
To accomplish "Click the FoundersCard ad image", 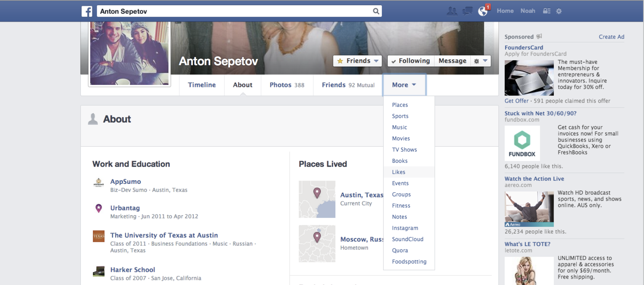I will pyautogui.click(x=529, y=77).
